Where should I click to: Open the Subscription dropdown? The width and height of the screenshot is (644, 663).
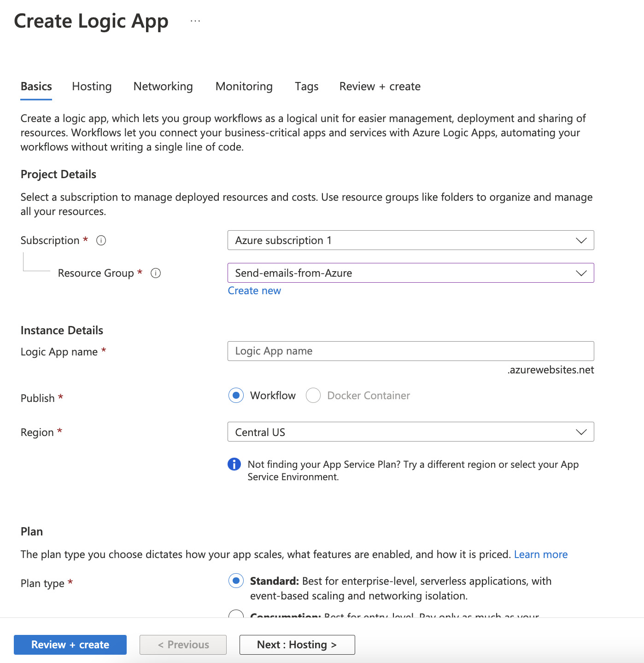411,240
